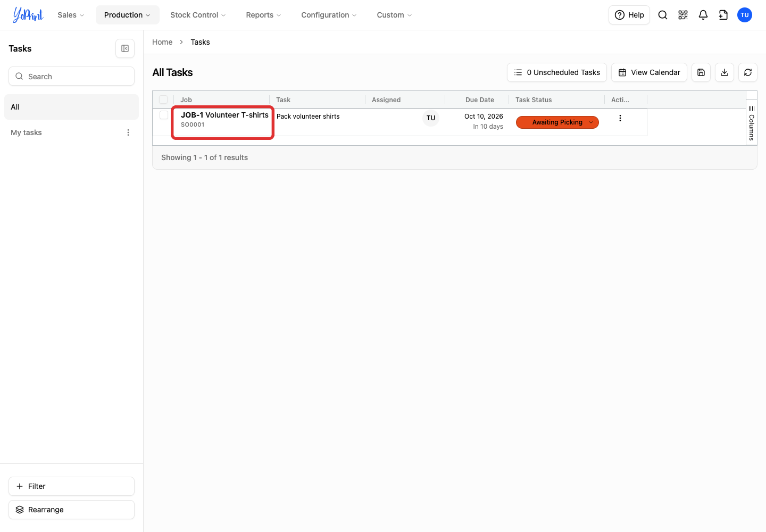The width and height of the screenshot is (766, 532).
Task: Go to Home breadcrumb link
Action: tap(162, 42)
